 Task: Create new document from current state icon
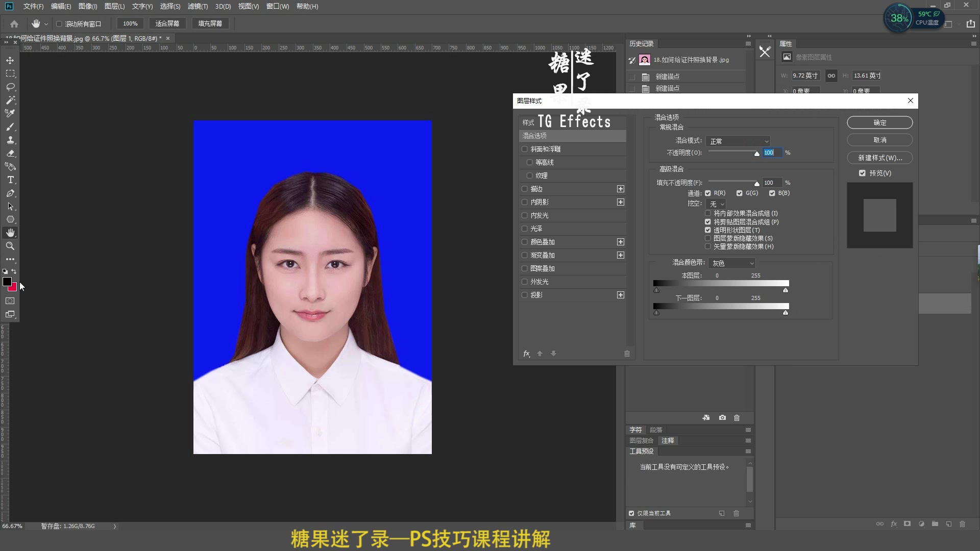(706, 417)
